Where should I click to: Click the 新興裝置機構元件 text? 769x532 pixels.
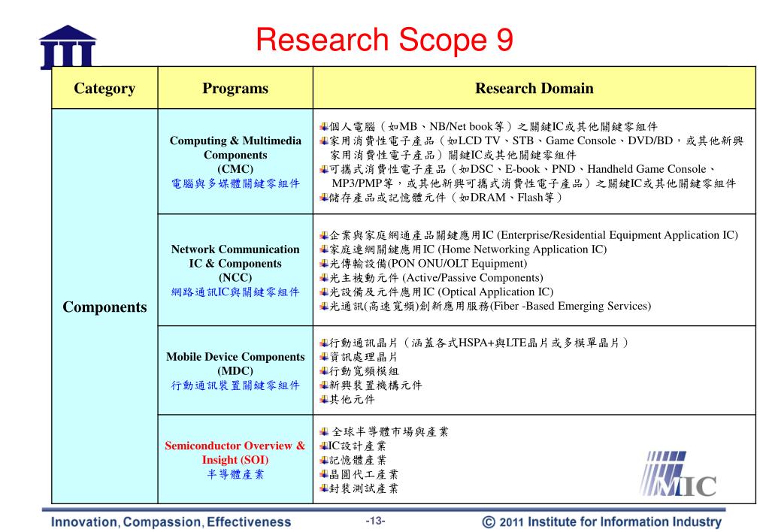click(x=376, y=385)
